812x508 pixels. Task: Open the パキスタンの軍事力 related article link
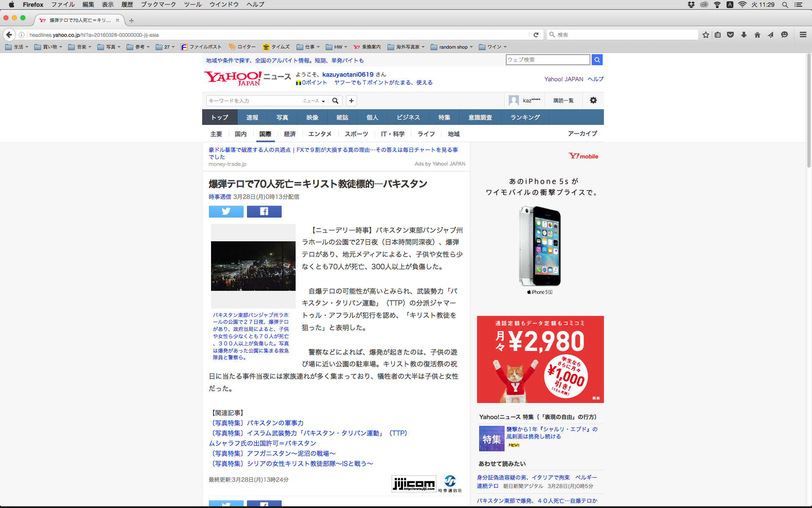[x=275, y=423]
